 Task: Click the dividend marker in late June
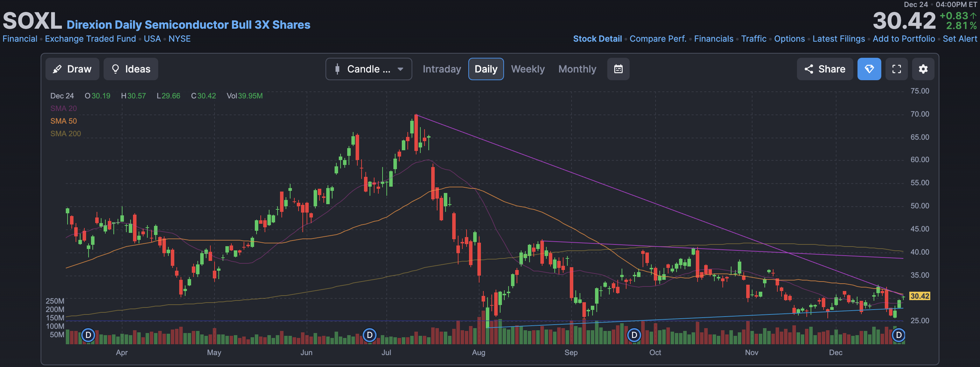click(x=369, y=335)
